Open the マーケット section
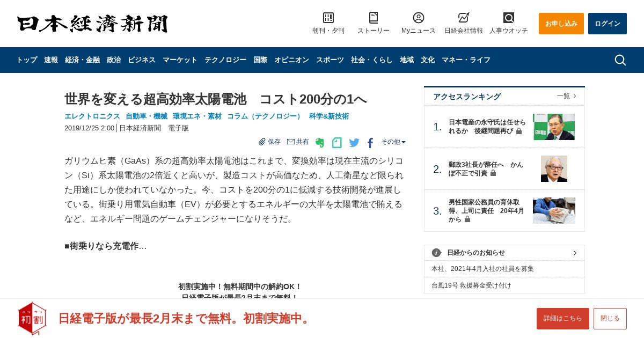644x338 pixels. pos(180,60)
